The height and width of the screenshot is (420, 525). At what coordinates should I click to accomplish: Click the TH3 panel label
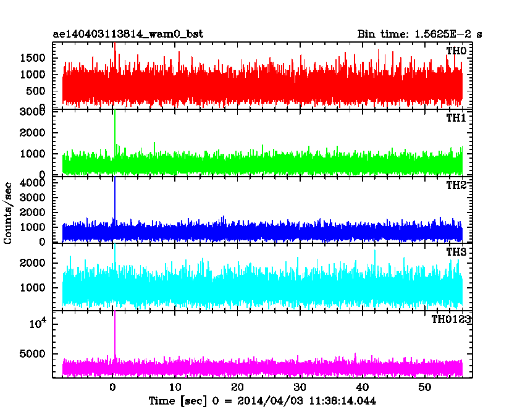tap(456, 252)
